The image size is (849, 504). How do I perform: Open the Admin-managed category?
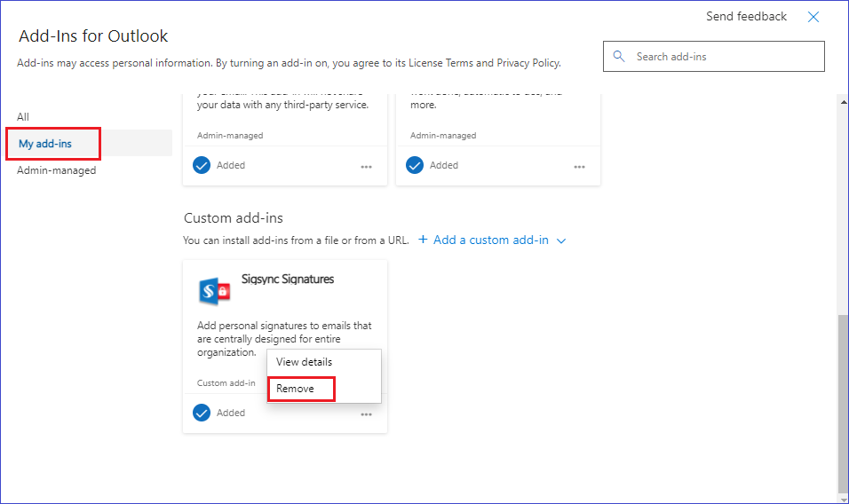pos(56,170)
